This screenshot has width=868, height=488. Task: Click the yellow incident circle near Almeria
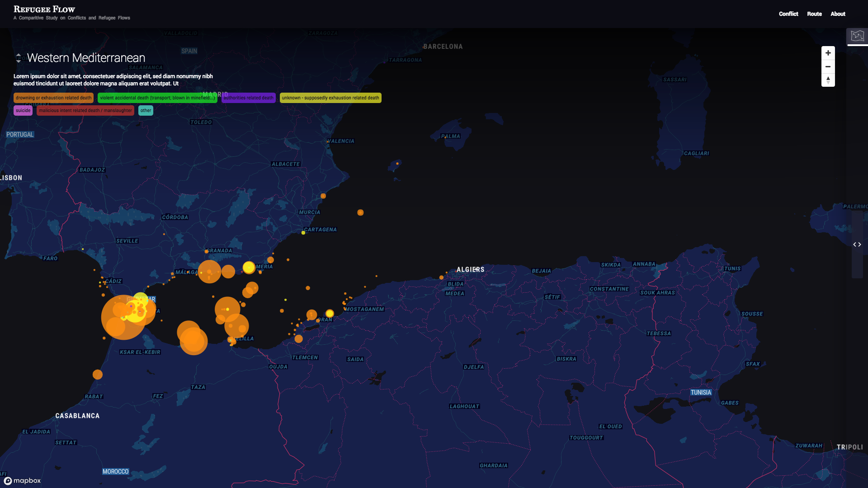pos(249,267)
